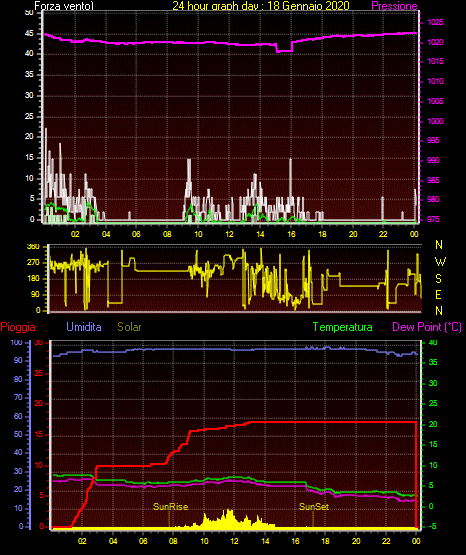Click the red rain plateau line after 14
The height and width of the screenshot is (555, 466).
pos(333,422)
